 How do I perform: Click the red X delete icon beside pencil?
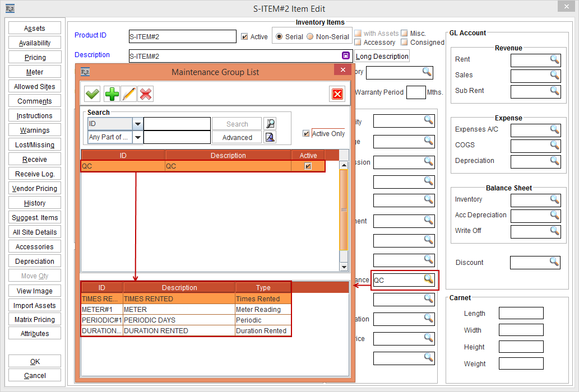146,94
